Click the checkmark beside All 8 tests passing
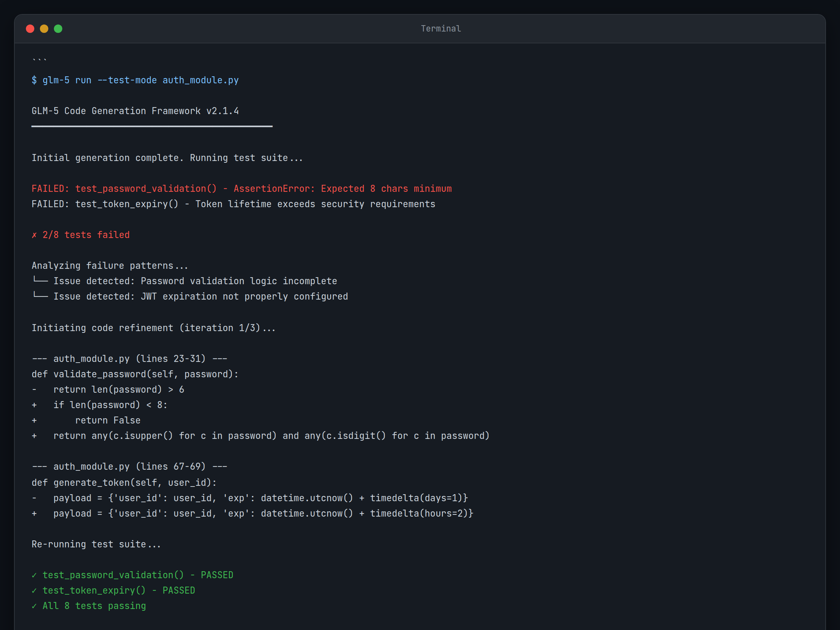840x630 pixels. click(x=34, y=606)
